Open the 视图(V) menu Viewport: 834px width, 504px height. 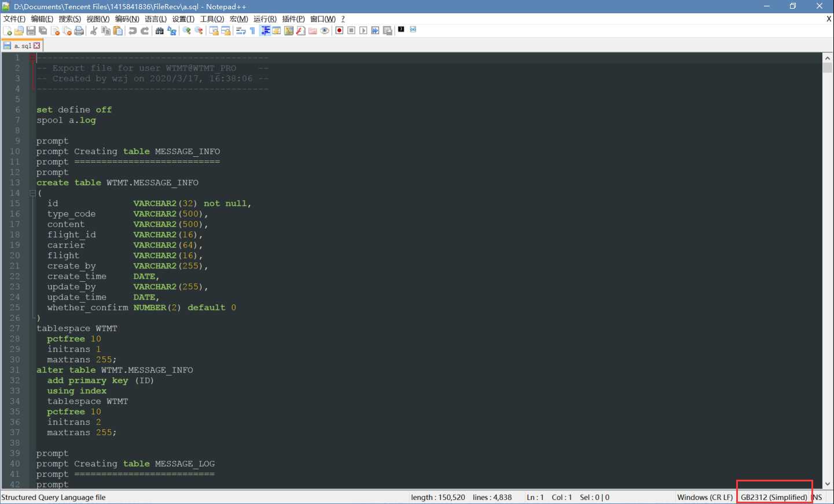coord(98,19)
